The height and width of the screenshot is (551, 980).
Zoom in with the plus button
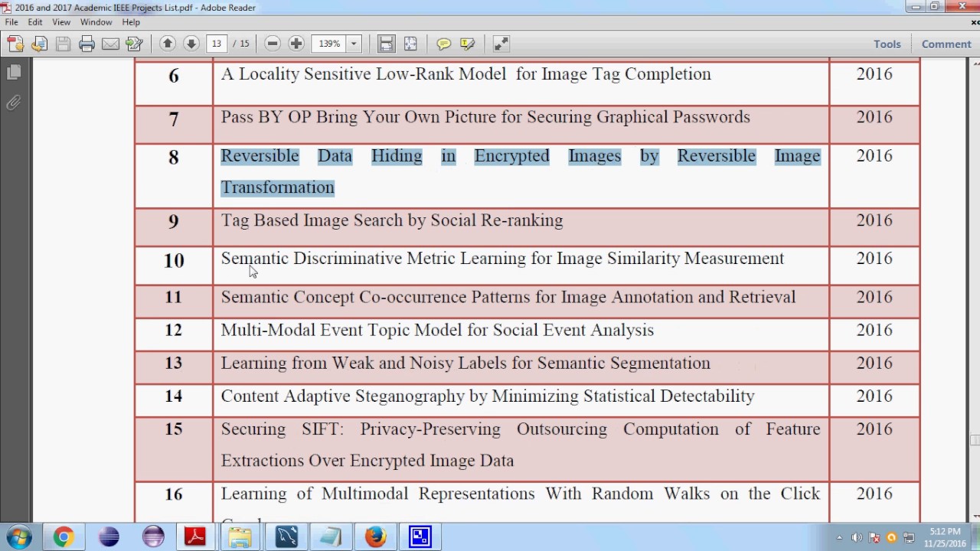point(296,44)
